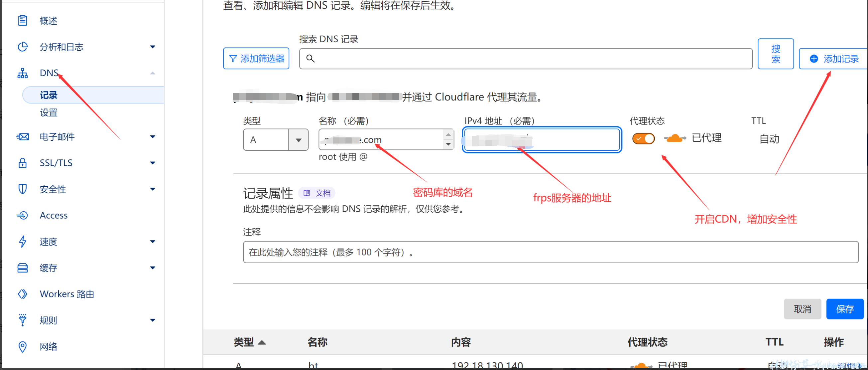
Task: Click the 保存 save button
Action: coord(845,309)
